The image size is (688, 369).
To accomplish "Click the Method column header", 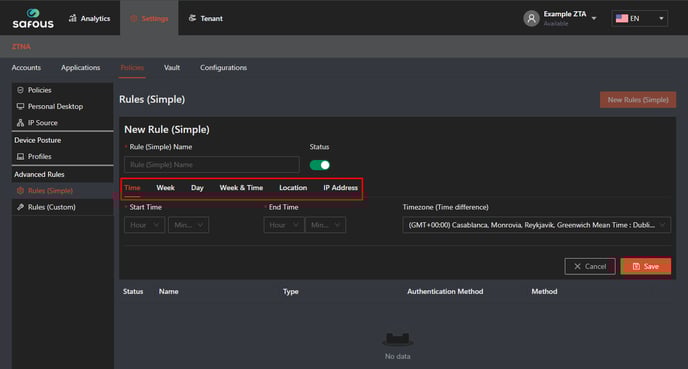I will tap(545, 291).
